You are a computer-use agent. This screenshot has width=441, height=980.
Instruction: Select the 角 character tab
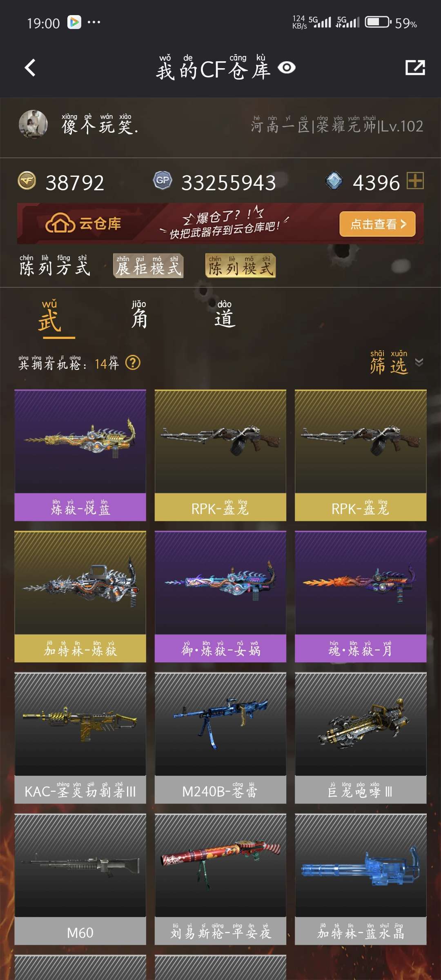point(139,315)
